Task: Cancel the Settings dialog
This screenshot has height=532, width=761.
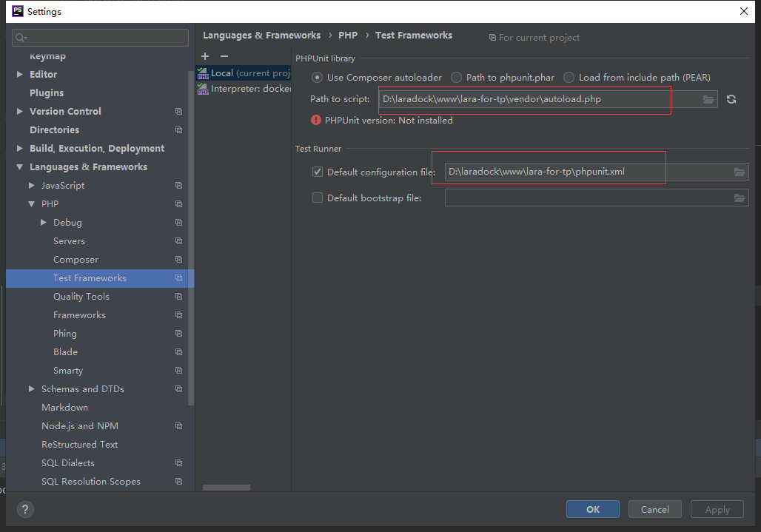Action: pyautogui.click(x=654, y=509)
